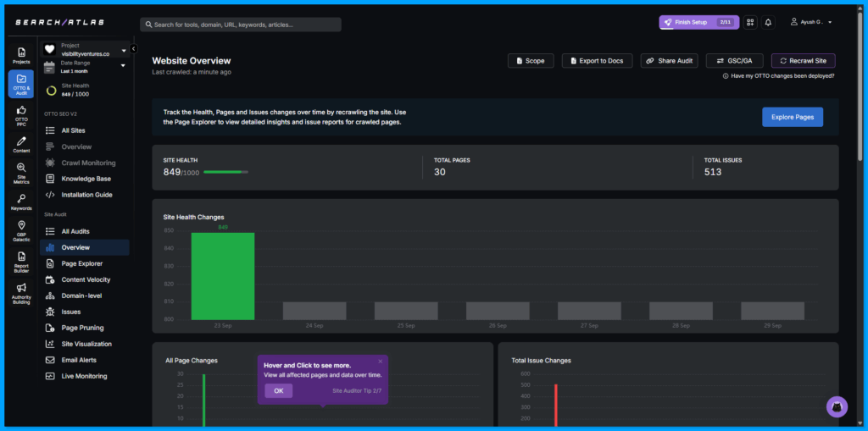Open Domain-level report
Screen dimensions: 868x431
[x=81, y=296]
